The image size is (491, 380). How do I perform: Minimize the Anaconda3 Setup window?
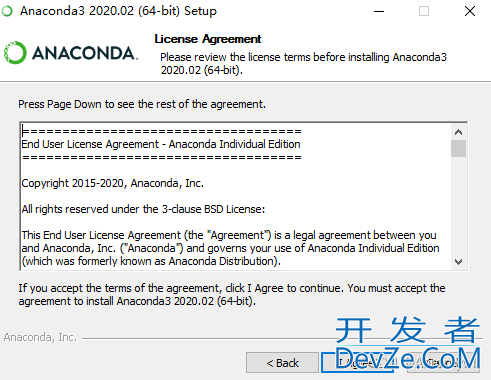[379, 11]
